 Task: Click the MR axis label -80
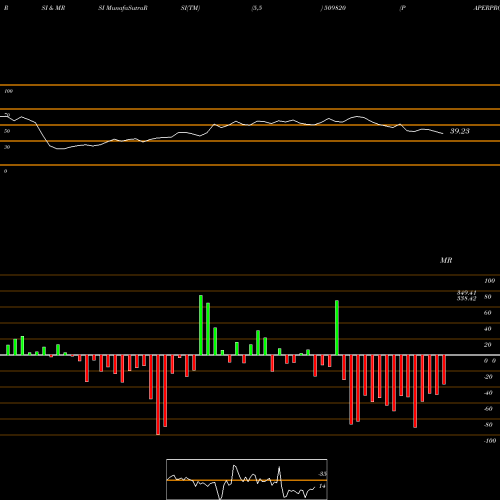tap(488, 425)
